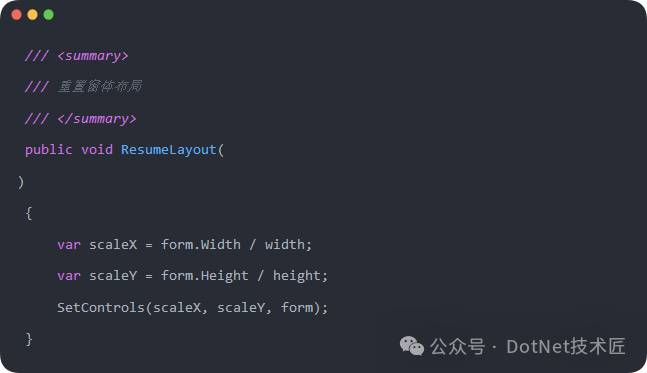Click the SetControls method call
Screen dimensions: 647x373
(x=101, y=307)
